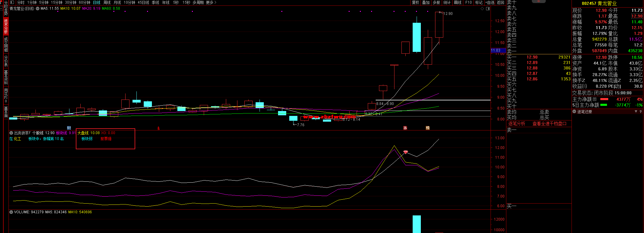Click the filter icon in 逐笔还原 header
The image size is (644, 233).
point(636,112)
